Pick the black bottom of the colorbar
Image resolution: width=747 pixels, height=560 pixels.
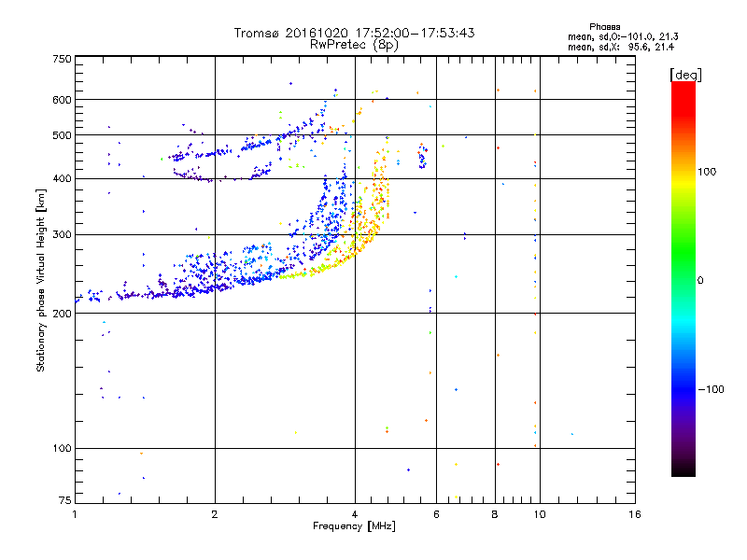tap(684, 469)
